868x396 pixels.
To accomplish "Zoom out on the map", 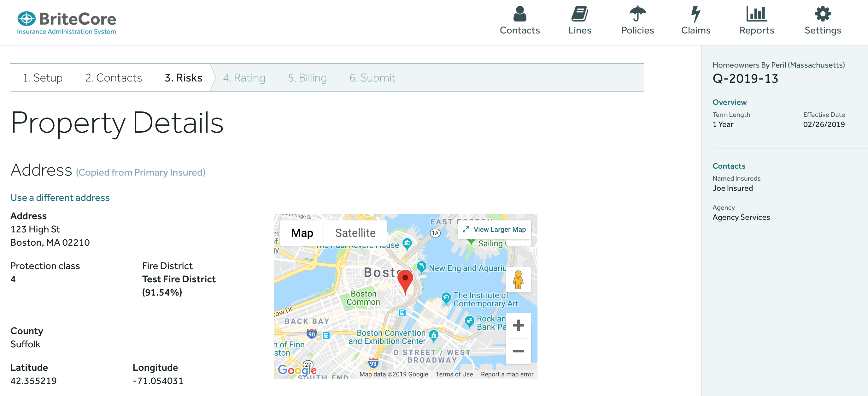I will (x=518, y=351).
